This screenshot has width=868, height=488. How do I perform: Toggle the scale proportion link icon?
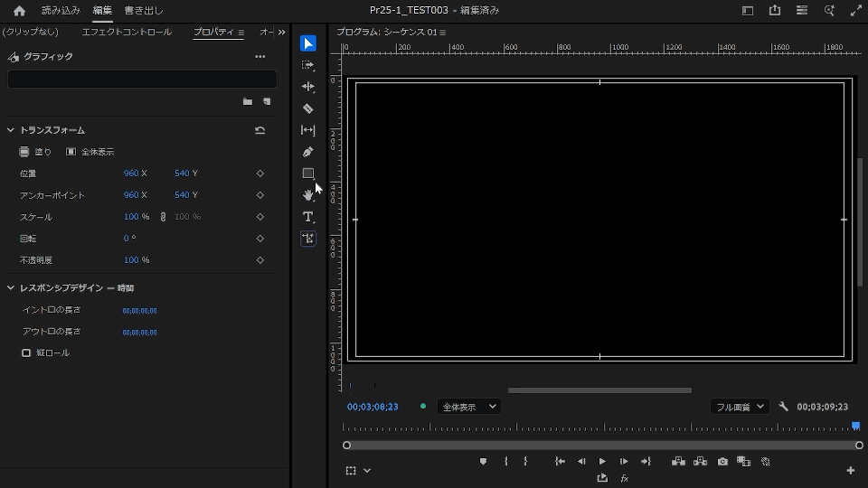(x=163, y=217)
